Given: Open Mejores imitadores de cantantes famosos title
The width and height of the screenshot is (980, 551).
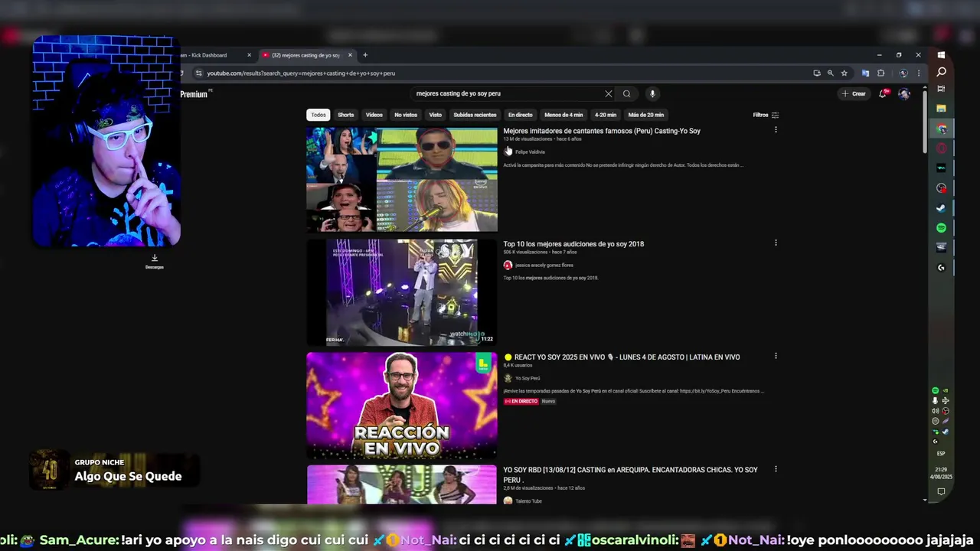Looking at the screenshot, I should [x=602, y=131].
